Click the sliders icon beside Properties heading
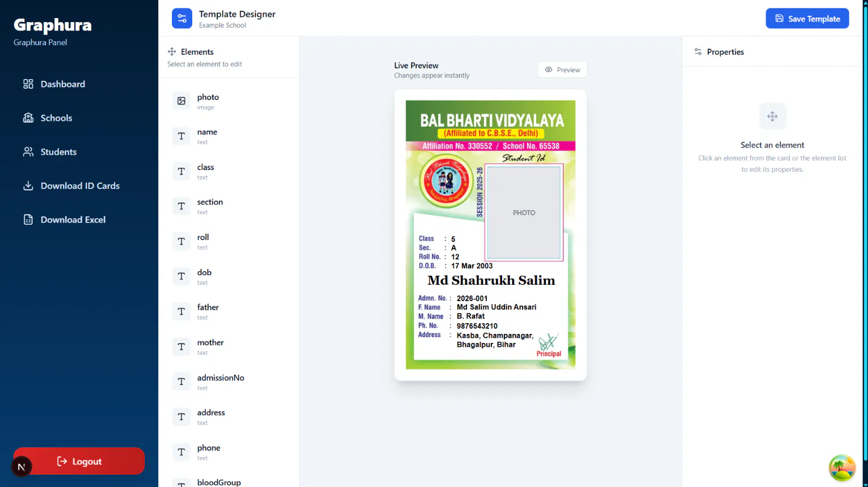The width and height of the screenshot is (868, 487). (698, 51)
